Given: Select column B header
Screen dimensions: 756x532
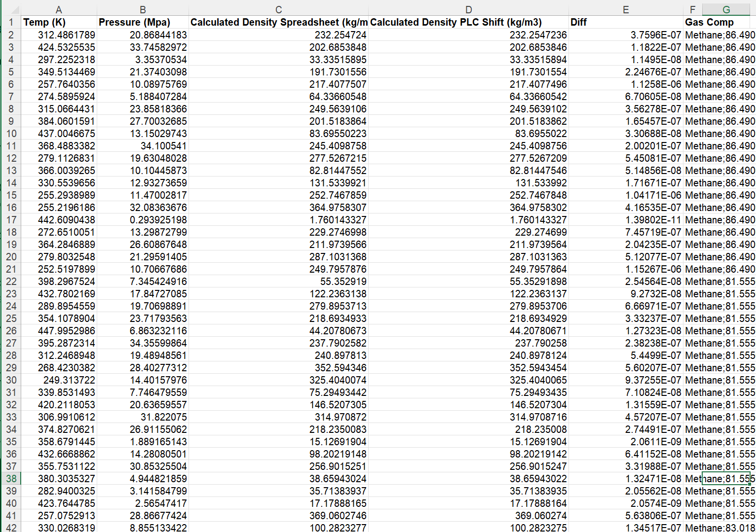Looking at the screenshot, I should (x=143, y=10).
